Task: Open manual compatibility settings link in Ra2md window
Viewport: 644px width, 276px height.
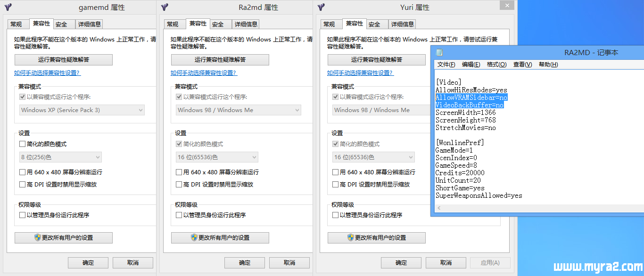Action: 204,73
